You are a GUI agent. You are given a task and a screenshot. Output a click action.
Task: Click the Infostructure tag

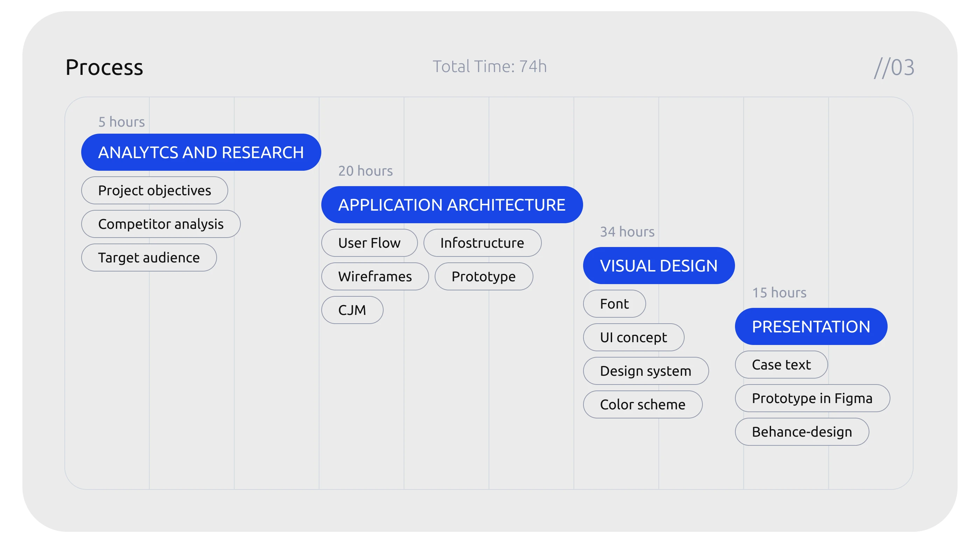point(482,242)
